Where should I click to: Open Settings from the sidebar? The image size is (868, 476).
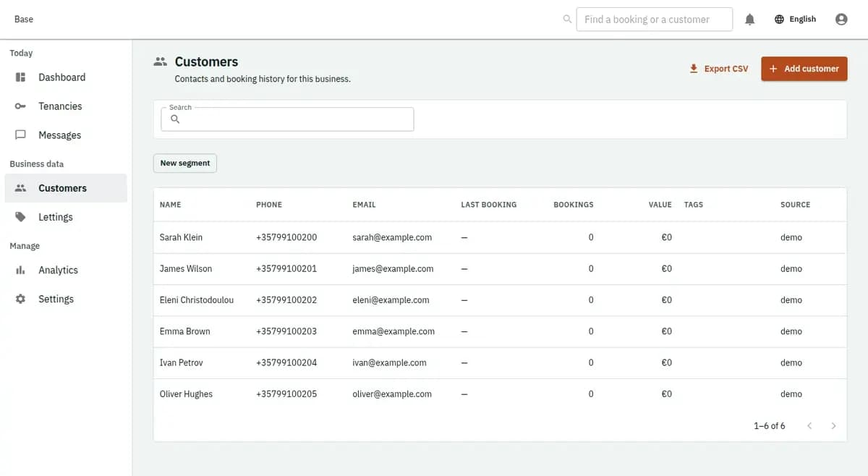point(66,299)
